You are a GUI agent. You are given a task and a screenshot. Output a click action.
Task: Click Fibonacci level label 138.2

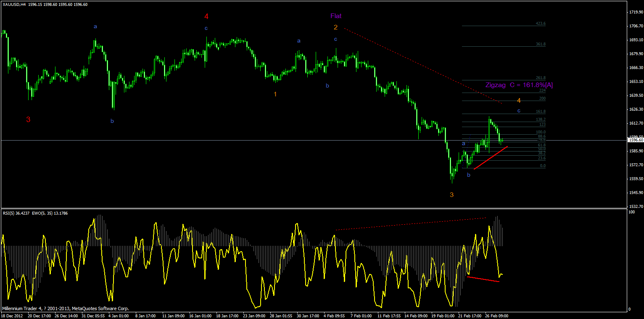pos(541,120)
